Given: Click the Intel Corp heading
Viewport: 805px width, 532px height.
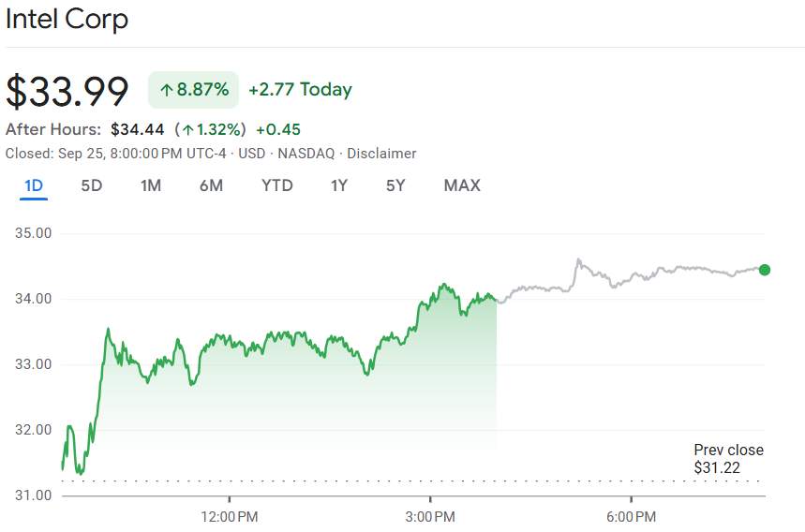Looking at the screenshot, I should (x=67, y=20).
